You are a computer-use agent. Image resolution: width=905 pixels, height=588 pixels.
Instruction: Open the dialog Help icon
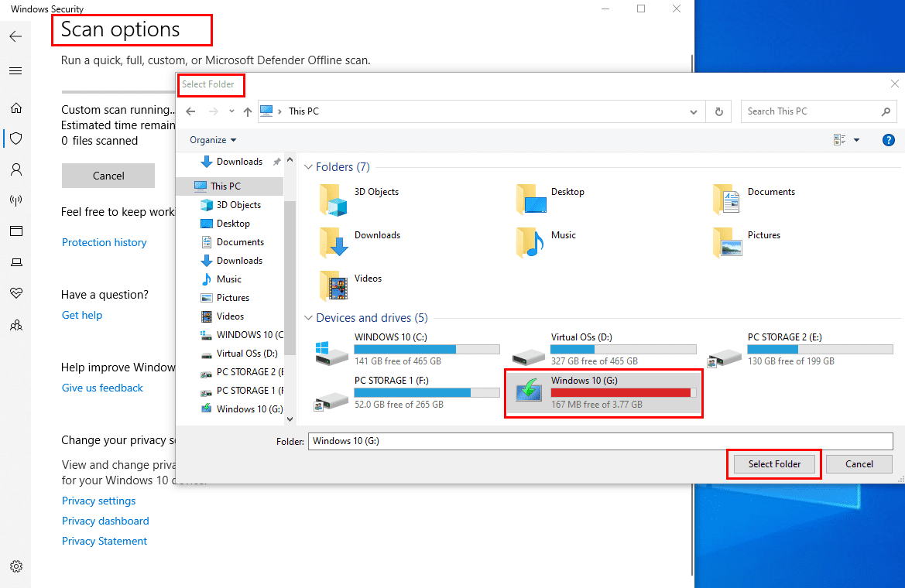[888, 139]
